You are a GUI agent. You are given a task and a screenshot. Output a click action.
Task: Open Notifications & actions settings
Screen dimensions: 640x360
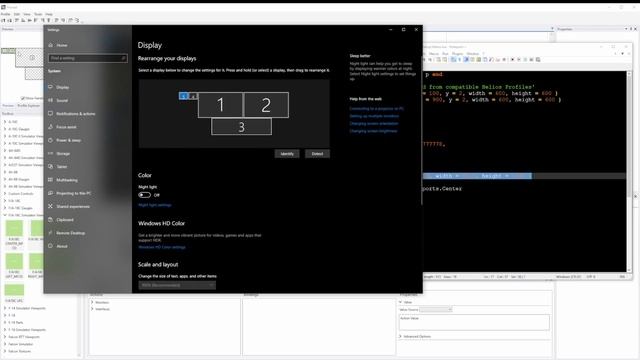[76, 114]
